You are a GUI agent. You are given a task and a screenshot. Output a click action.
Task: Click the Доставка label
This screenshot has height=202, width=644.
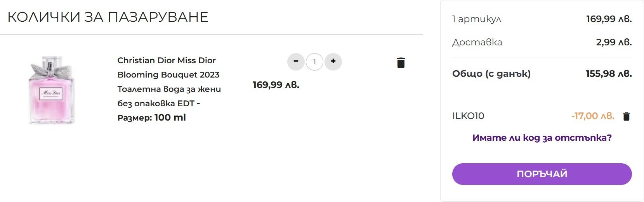(477, 42)
